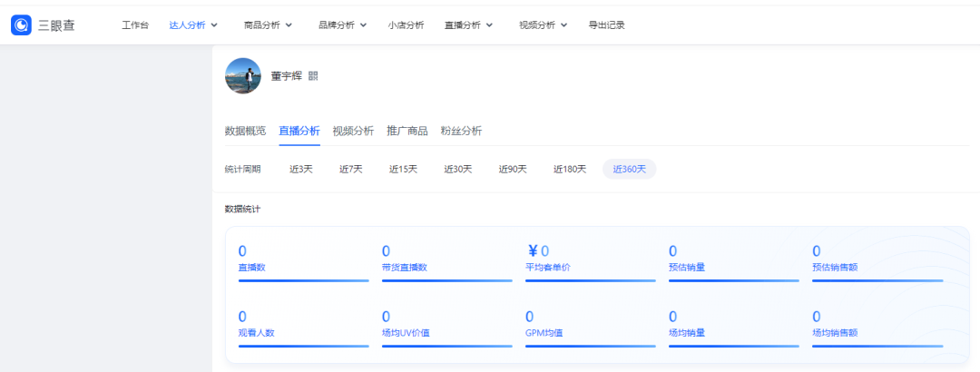Expand the 达人分析 dropdown menu

click(x=193, y=25)
